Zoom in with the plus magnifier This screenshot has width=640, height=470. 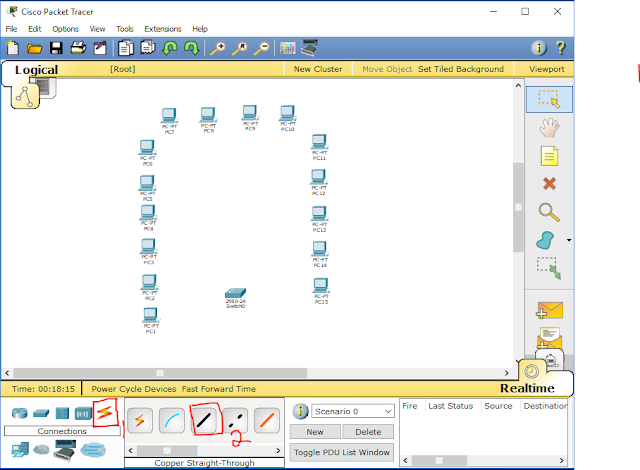point(218,48)
